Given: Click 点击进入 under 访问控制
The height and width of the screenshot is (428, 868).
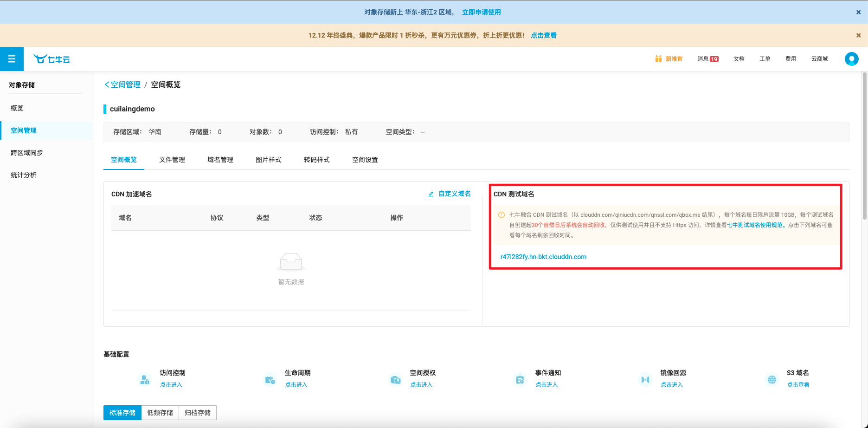Looking at the screenshot, I should point(171,385).
